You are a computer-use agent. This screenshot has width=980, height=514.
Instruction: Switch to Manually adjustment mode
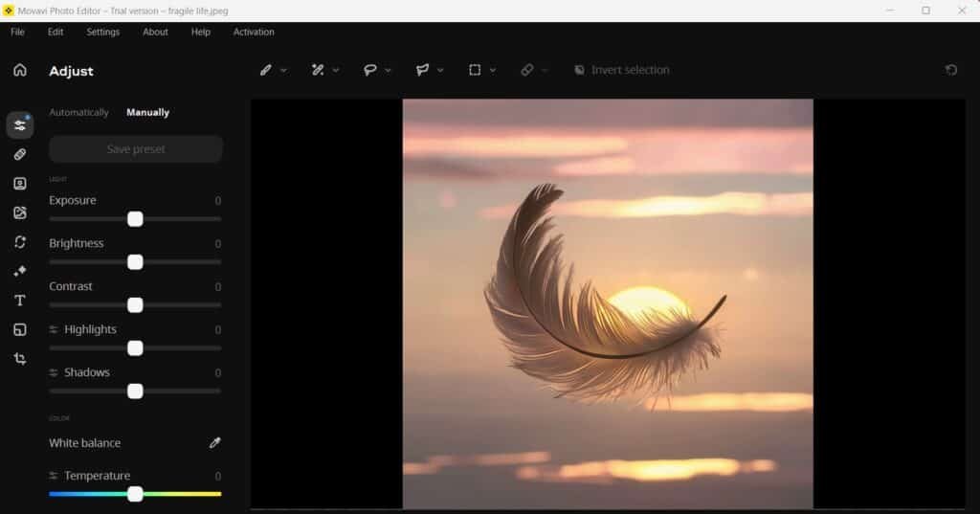tap(147, 112)
